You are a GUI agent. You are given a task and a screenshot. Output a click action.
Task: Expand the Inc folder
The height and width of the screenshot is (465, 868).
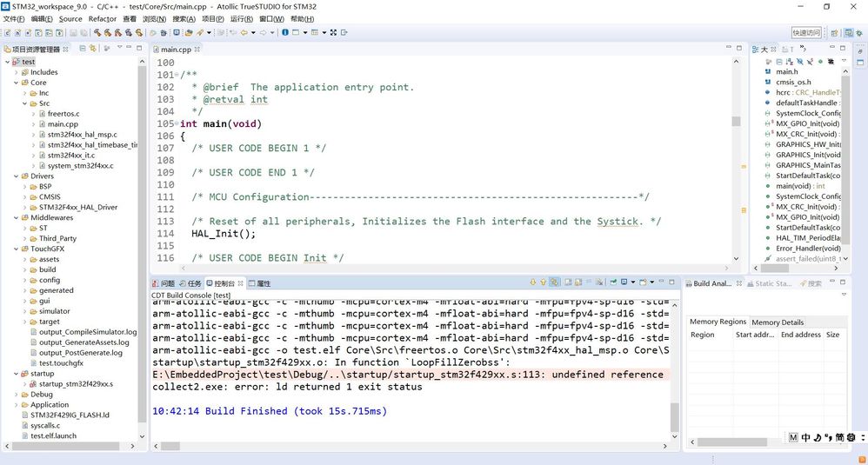pyautogui.click(x=25, y=93)
